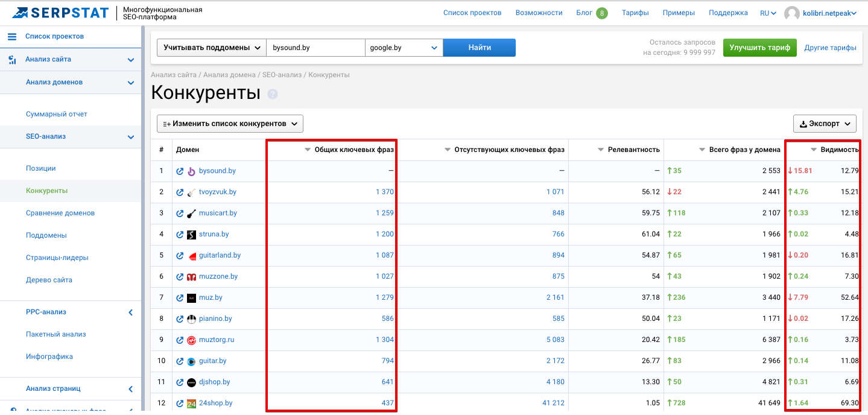The width and height of the screenshot is (868, 415).
Task: Open external link icon for pianino.by
Action: tap(180, 319)
